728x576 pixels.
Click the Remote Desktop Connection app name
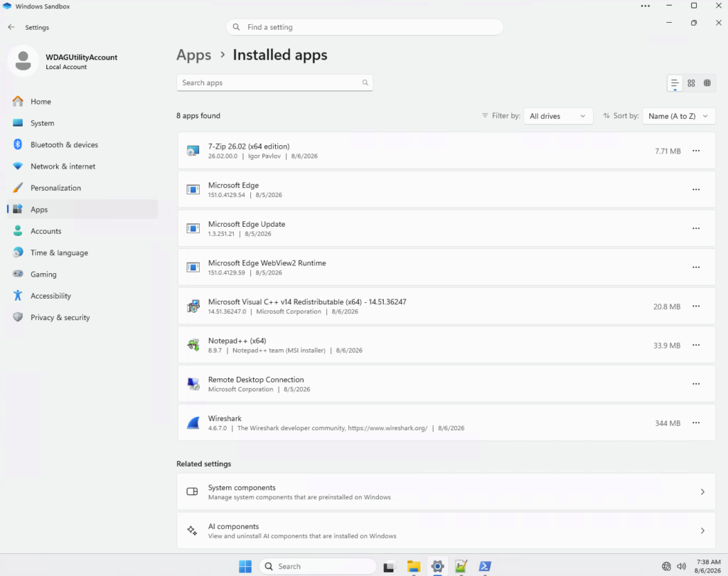[x=256, y=380]
